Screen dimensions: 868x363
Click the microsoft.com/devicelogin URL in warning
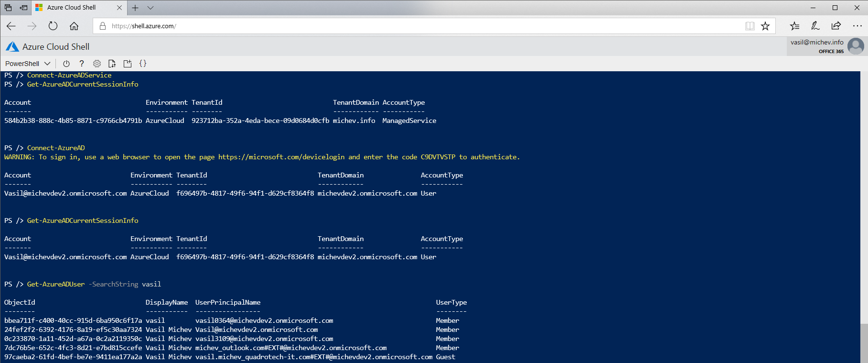(x=281, y=157)
